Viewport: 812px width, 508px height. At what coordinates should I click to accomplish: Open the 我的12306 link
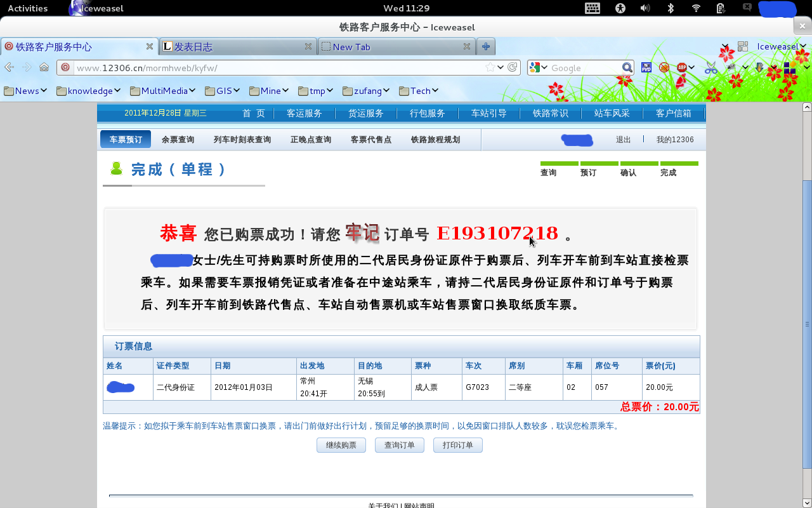click(x=675, y=140)
